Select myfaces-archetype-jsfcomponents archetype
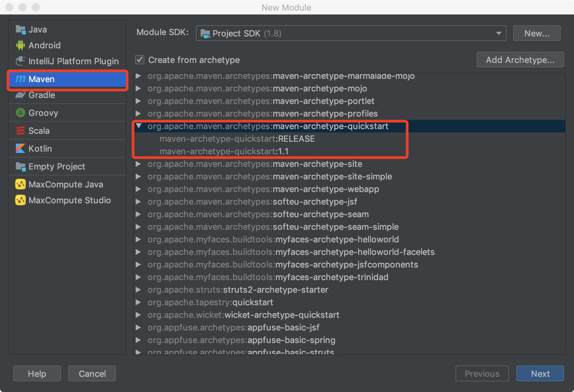574x392 pixels. point(283,265)
